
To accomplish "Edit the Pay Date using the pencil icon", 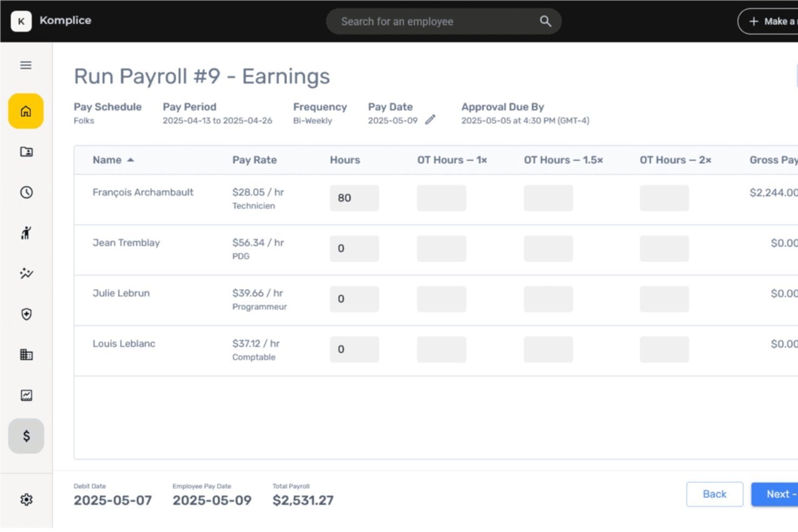I will click(x=430, y=120).
